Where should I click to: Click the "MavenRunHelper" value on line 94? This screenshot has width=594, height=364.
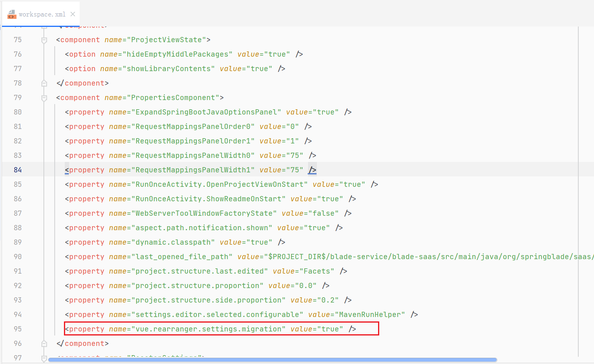(x=370, y=315)
